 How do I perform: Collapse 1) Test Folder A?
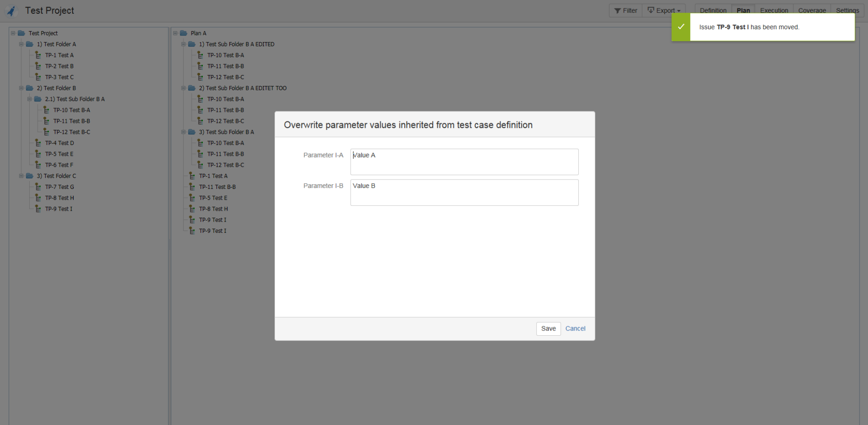(21, 44)
